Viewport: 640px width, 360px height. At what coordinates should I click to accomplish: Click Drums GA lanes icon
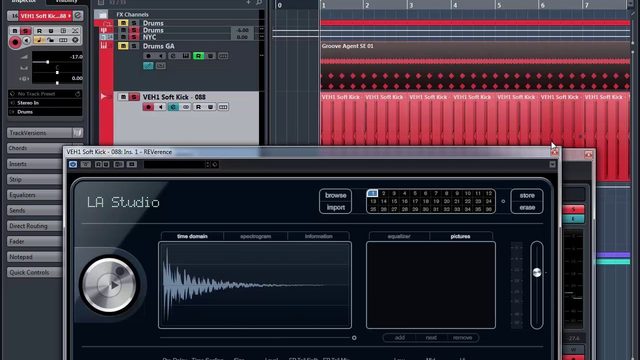(223, 56)
